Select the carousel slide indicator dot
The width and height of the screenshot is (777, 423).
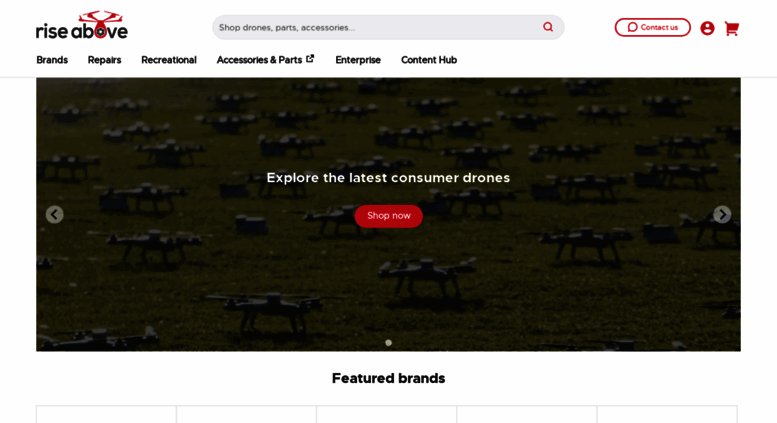pos(388,343)
